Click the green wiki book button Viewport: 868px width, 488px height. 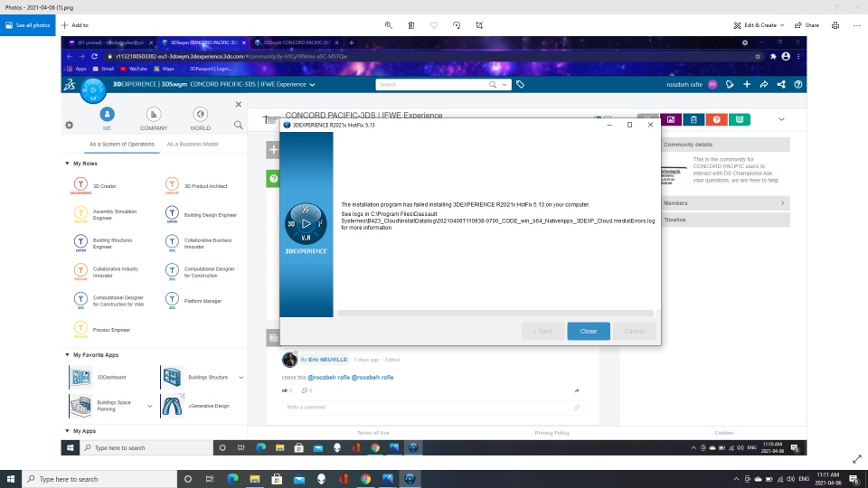click(x=740, y=119)
